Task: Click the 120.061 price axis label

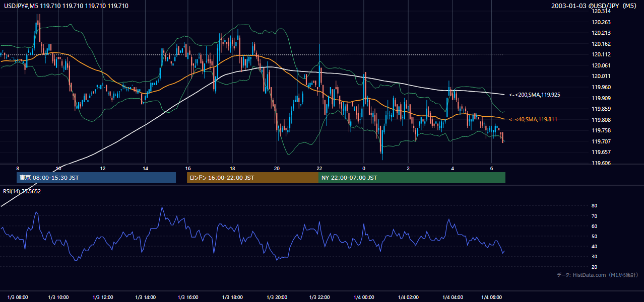Action: tap(602, 65)
